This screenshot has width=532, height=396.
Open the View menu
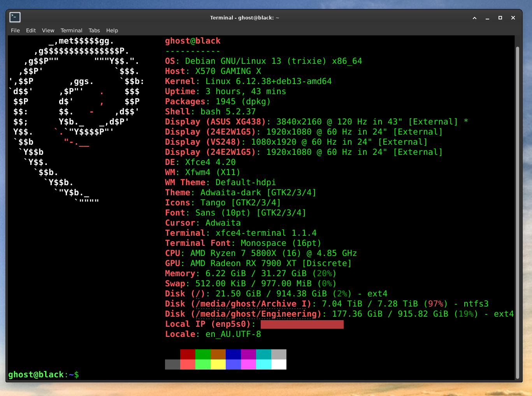click(48, 30)
